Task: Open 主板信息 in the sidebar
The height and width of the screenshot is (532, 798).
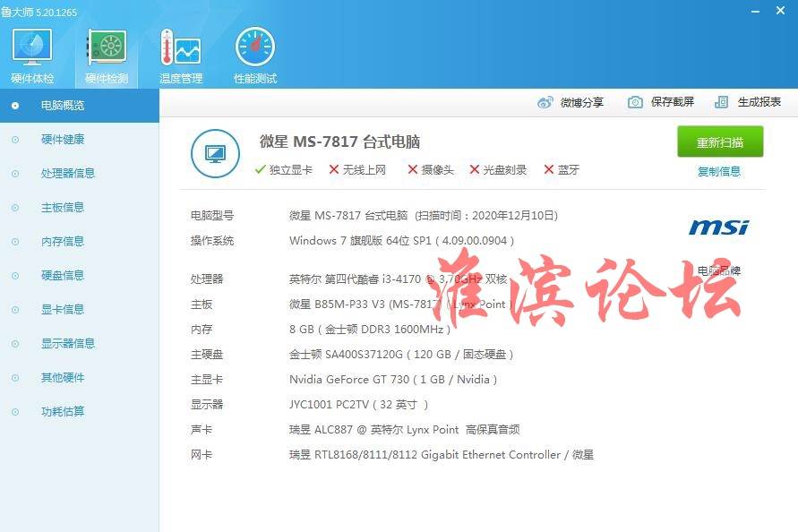Action: [80, 208]
